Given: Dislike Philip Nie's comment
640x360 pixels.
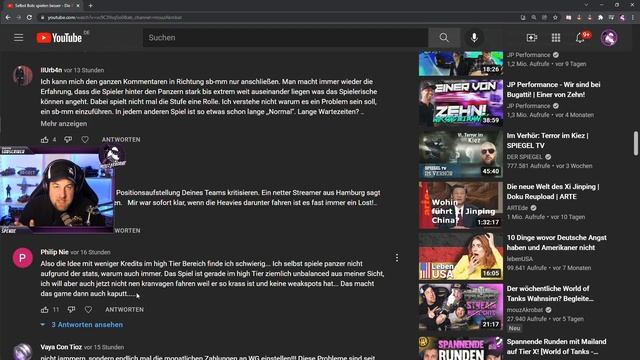Looking at the screenshot, I should click(71, 310).
